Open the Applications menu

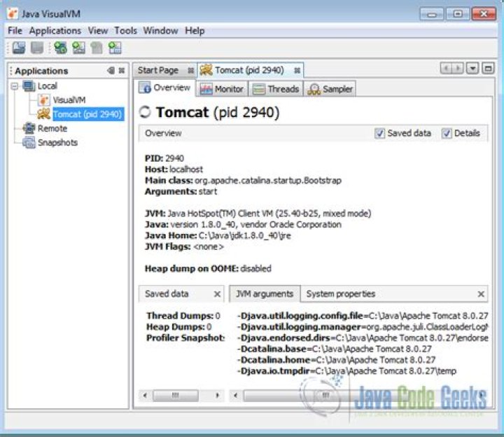pyautogui.click(x=55, y=31)
